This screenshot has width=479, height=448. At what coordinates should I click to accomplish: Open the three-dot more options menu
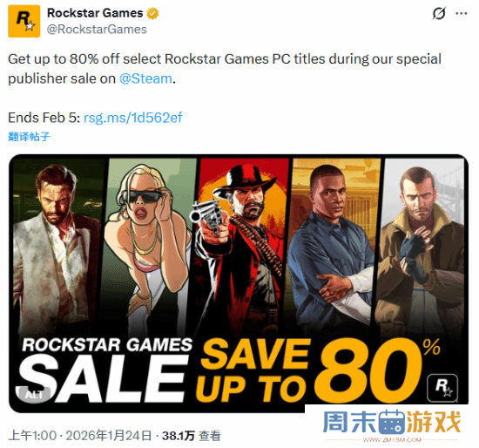[462, 13]
